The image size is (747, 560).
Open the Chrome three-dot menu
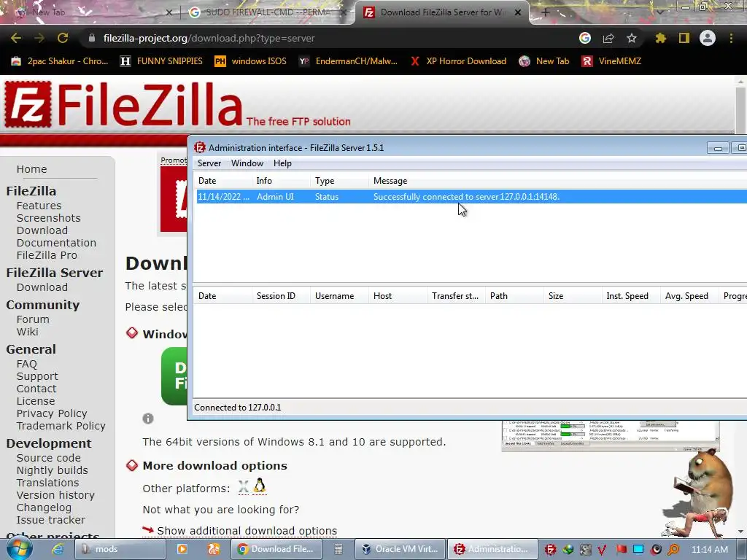click(x=731, y=38)
